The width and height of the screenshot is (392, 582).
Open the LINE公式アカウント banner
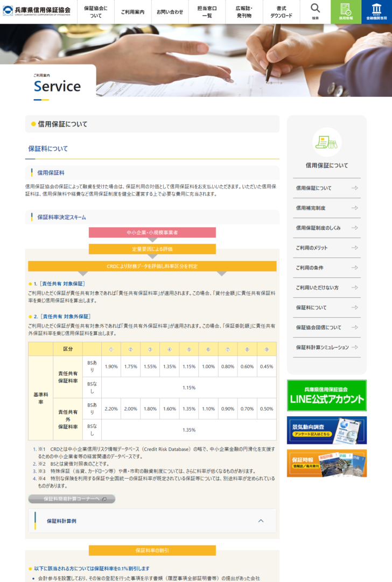[327, 395]
